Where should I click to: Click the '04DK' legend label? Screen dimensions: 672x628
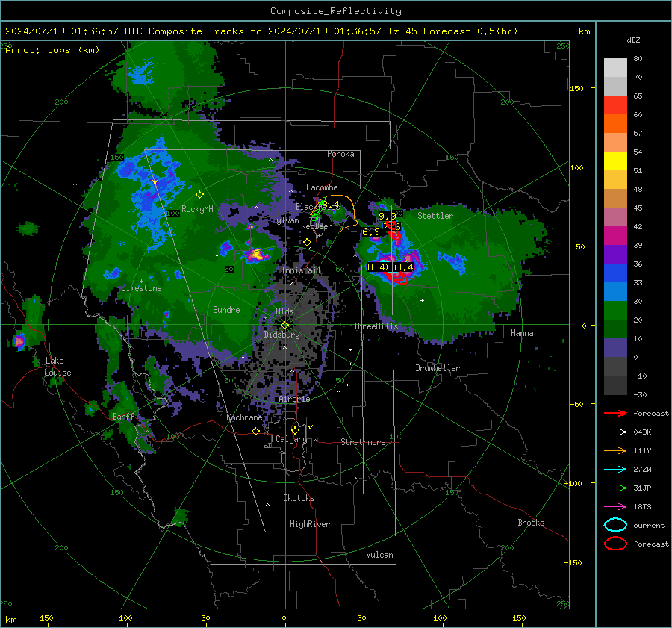pos(642,432)
